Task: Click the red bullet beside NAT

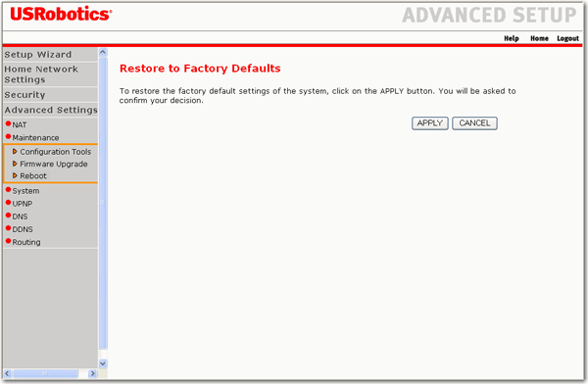Action: (8, 123)
